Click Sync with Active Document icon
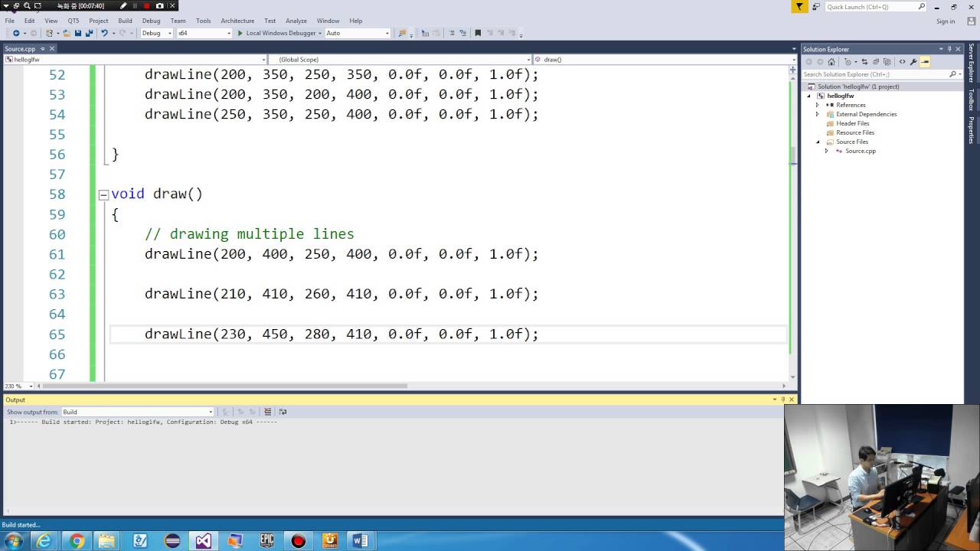The height and width of the screenshot is (551, 980). click(x=864, y=62)
